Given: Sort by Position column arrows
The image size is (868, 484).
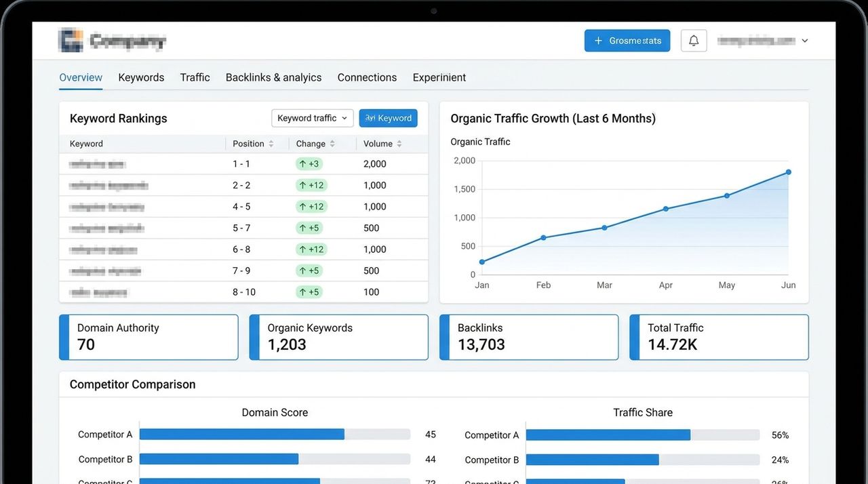Looking at the screenshot, I should click(x=271, y=144).
